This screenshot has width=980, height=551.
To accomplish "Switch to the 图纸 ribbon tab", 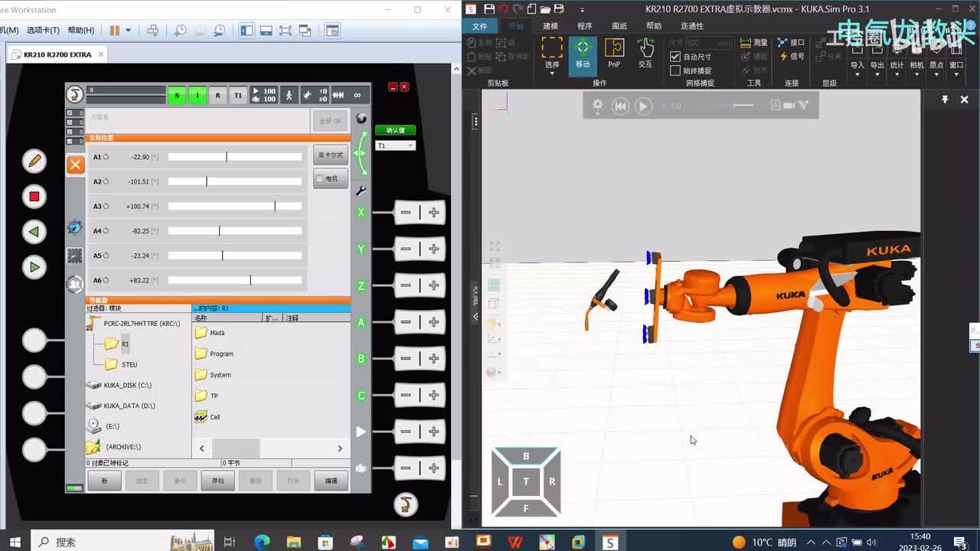I will (619, 26).
